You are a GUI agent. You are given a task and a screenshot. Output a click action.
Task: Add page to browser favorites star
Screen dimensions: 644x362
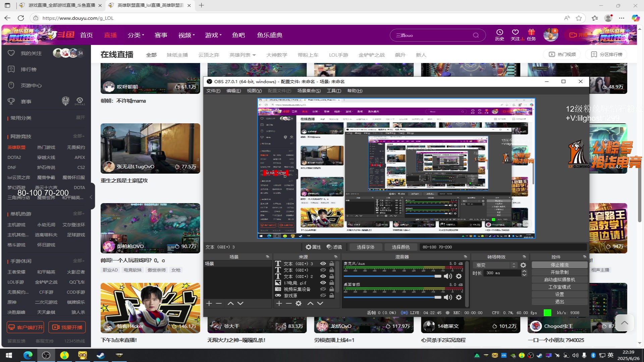tap(579, 18)
